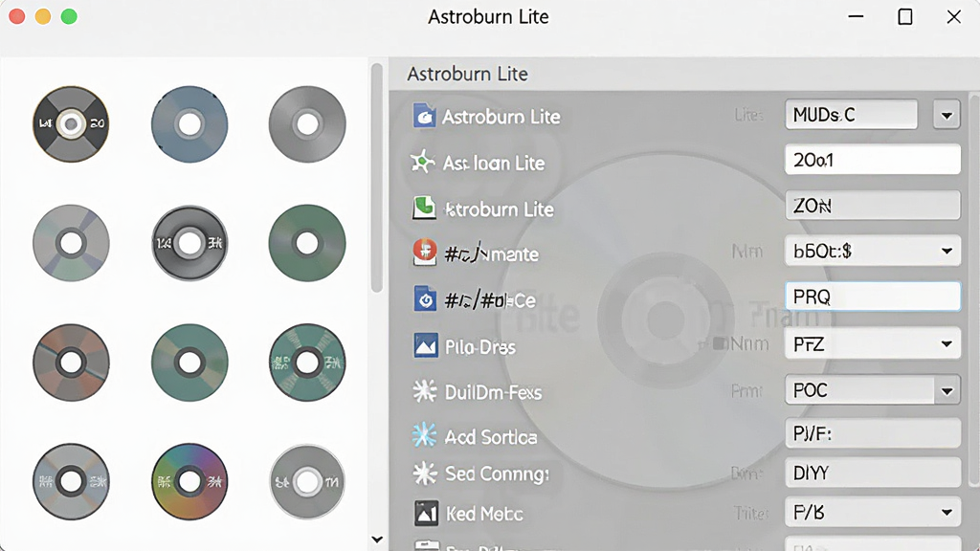Click the white burst icon beside DuilDm-Fexs

425,391
